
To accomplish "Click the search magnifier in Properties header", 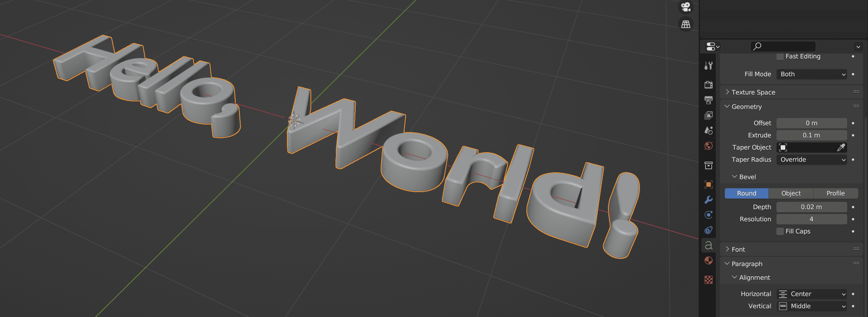I will 758,46.
